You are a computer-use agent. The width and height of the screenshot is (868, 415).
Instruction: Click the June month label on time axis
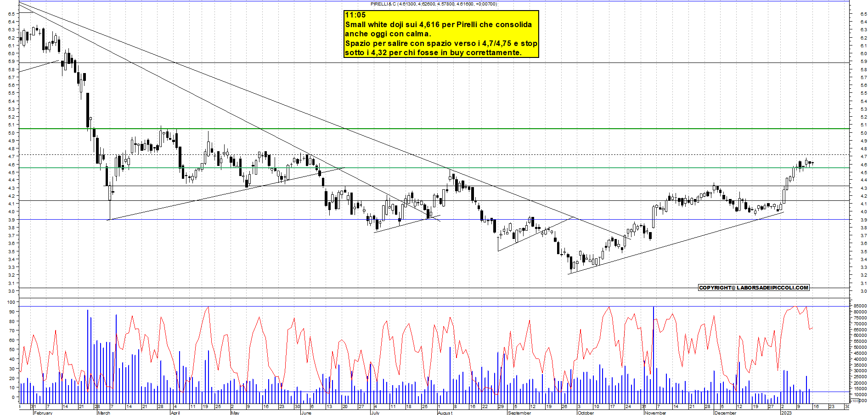(306, 413)
